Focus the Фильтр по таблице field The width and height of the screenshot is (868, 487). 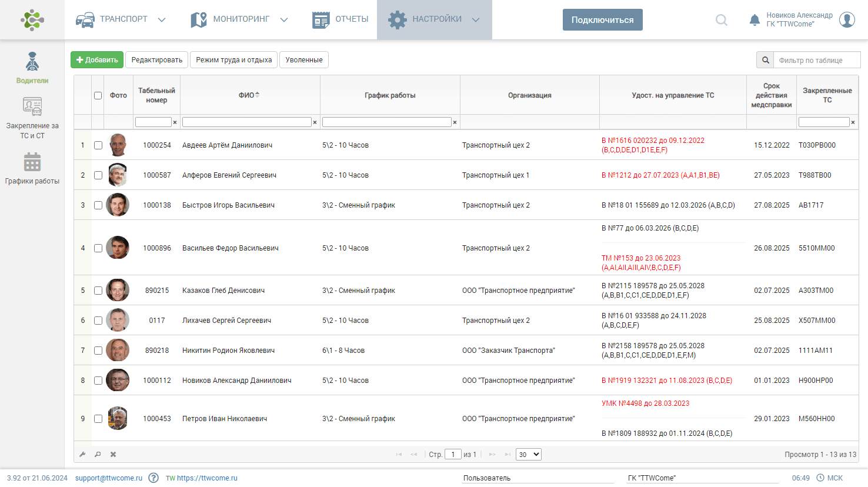pyautogui.click(x=817, y=60)
